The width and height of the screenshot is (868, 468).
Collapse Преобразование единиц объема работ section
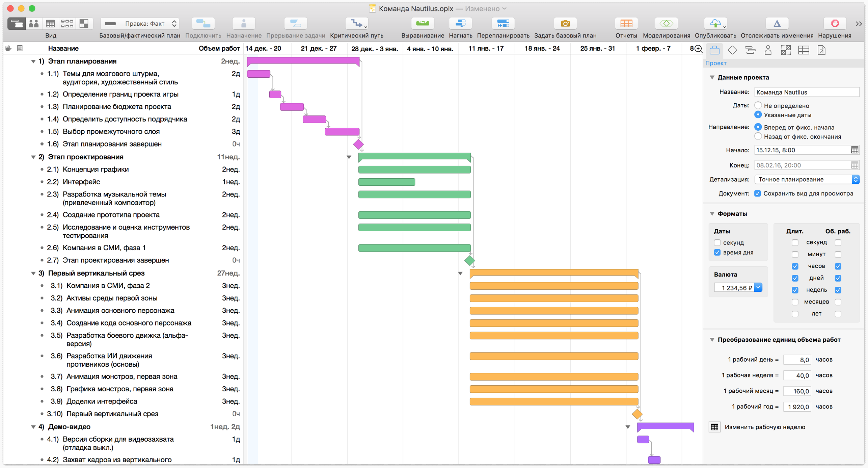[712, 340]
